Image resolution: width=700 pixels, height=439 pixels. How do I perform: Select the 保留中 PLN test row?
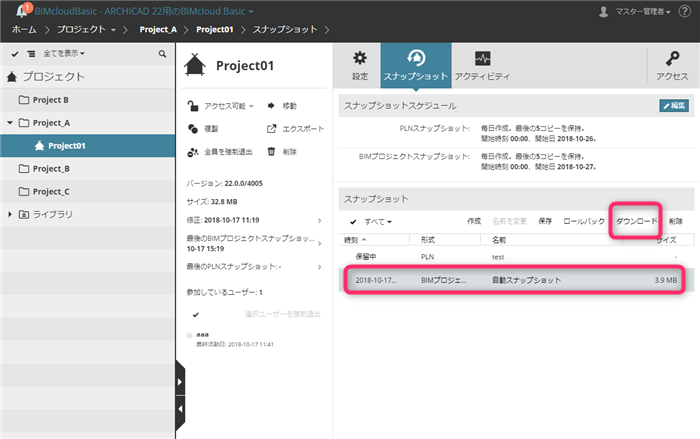(516, 257)
